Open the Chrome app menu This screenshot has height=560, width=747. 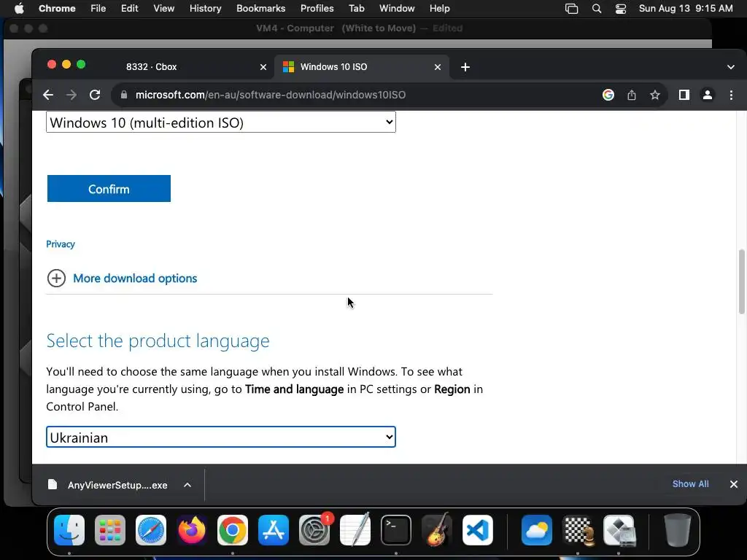57,8
